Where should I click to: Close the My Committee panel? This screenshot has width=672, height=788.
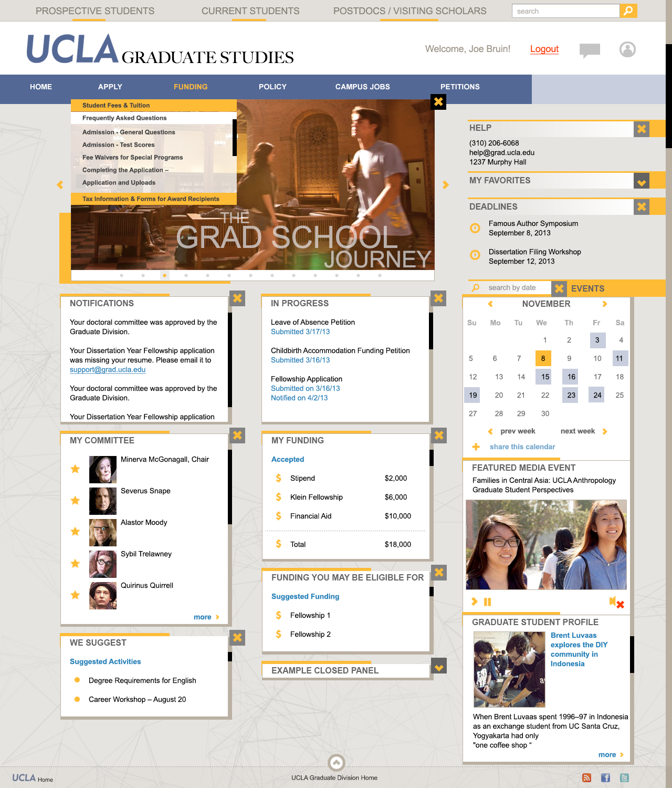pyautogui.click(x=237, y=436)
